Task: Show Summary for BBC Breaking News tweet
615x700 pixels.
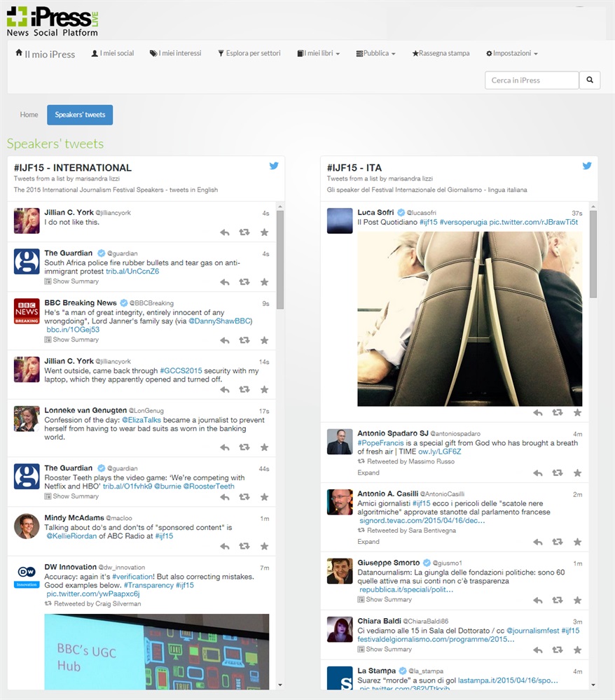Action: tap(71, 339)
